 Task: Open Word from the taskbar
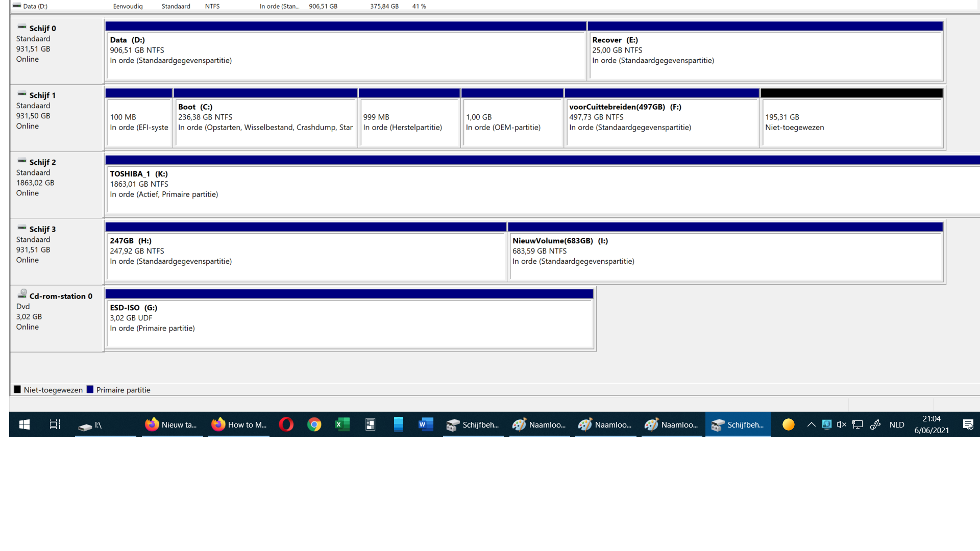[426, 424]
